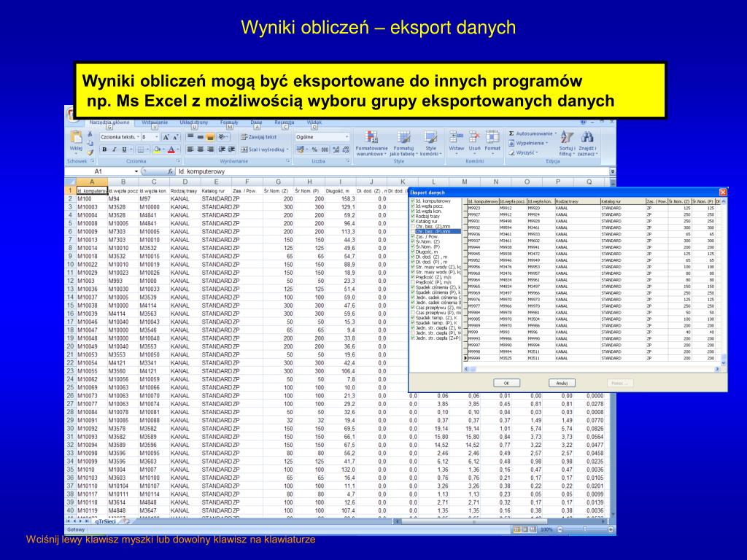Open Formatowanie warunkowe icon
Viewport: 747px width, 560px height.
click(371, 138)
